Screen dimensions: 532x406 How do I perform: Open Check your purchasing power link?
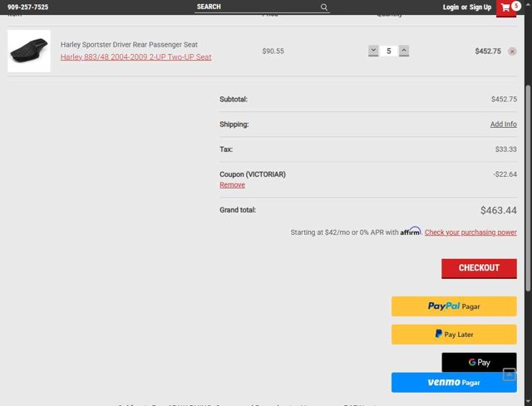pos(470,232)
